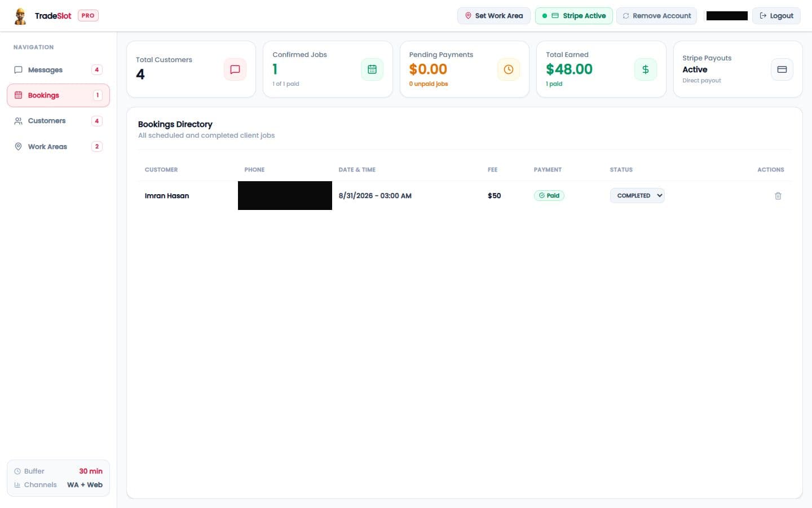Click the Messages count badge 4
The image size is (812, 508).
[97, 70]
